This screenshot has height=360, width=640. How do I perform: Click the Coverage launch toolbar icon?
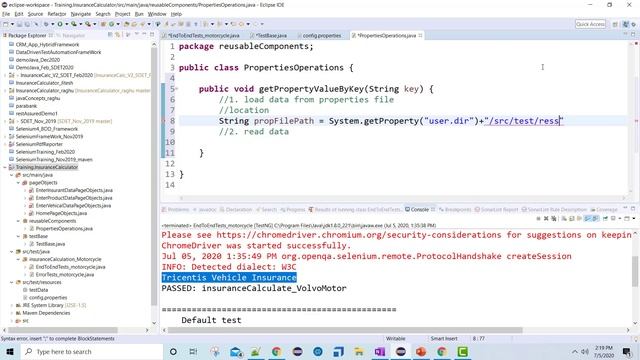[x=73, y=24]
